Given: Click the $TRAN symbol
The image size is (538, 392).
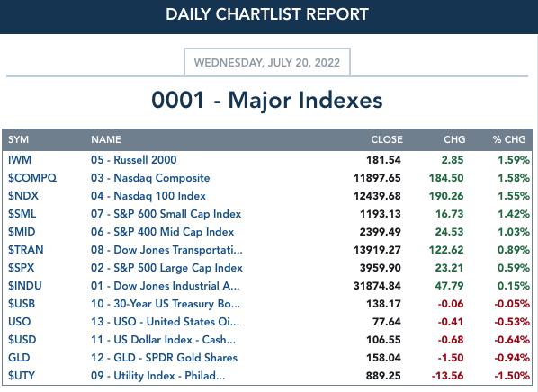Looking at the screenshot, I should pyautogui.click(x=26, y=249).
